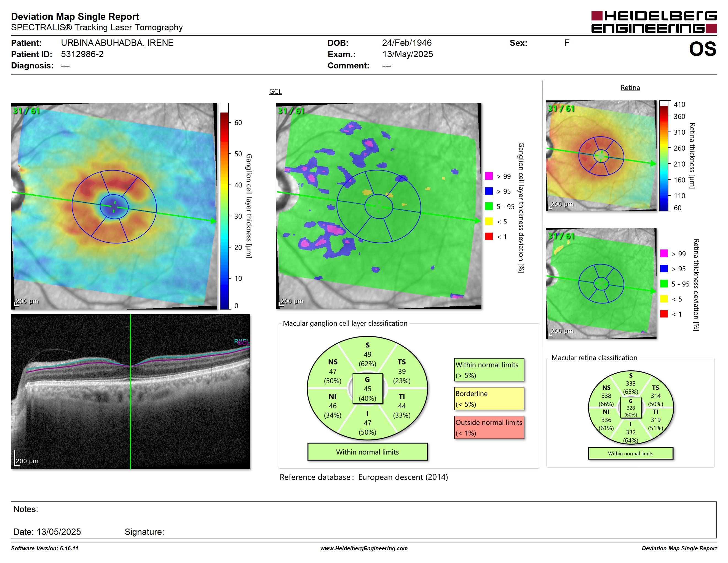Click GCL sector TS value 39
This screenshot has width=728, height=563.
point(402,371)
